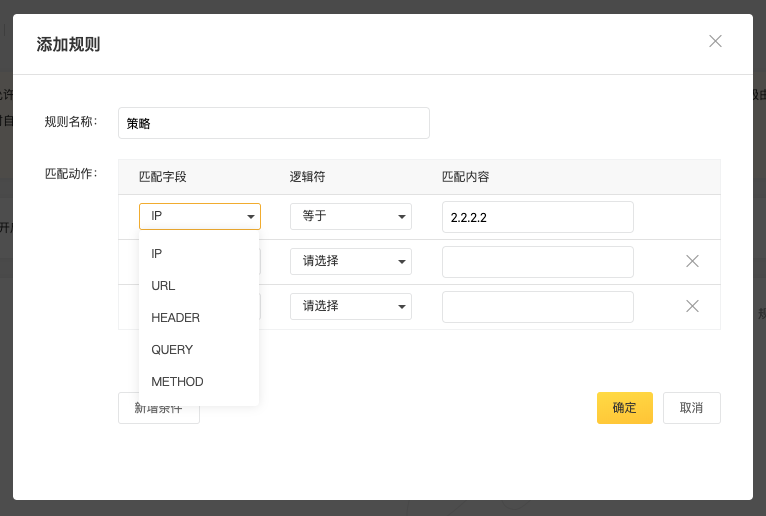Click the 规则名称 input containing 策略
This screenshot has width=766, height=516.
[273, 123]
